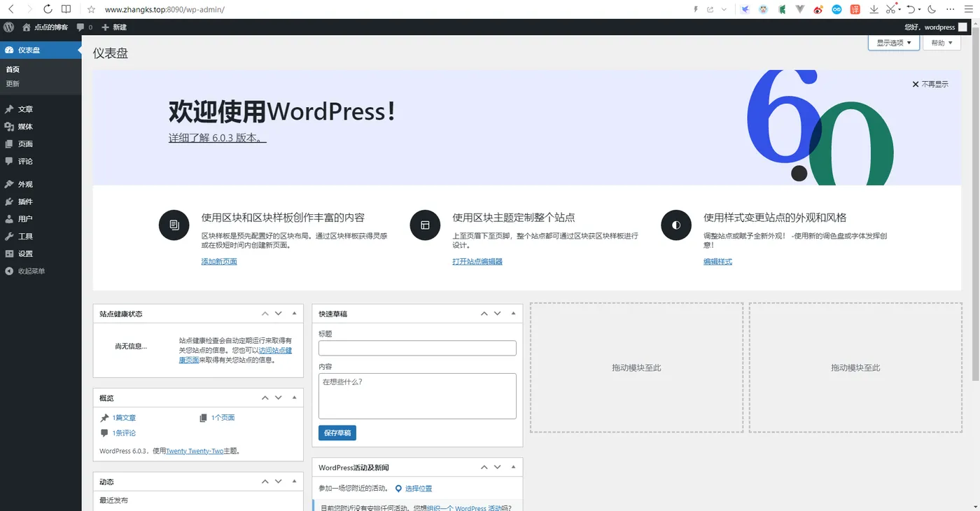The height and width of the screenshot is (511, 980).
Task: Open comments bubble in admin bar
Action: [x=84, y=27]
